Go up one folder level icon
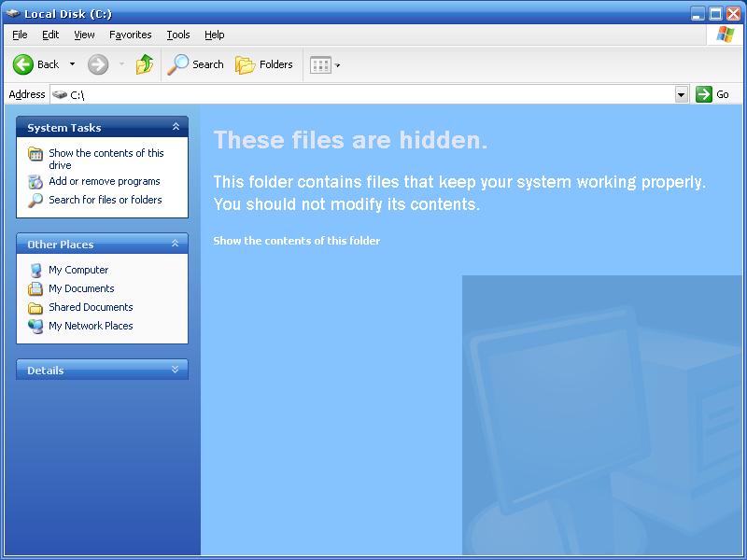The image size is (747, 560). pos(145,64)
